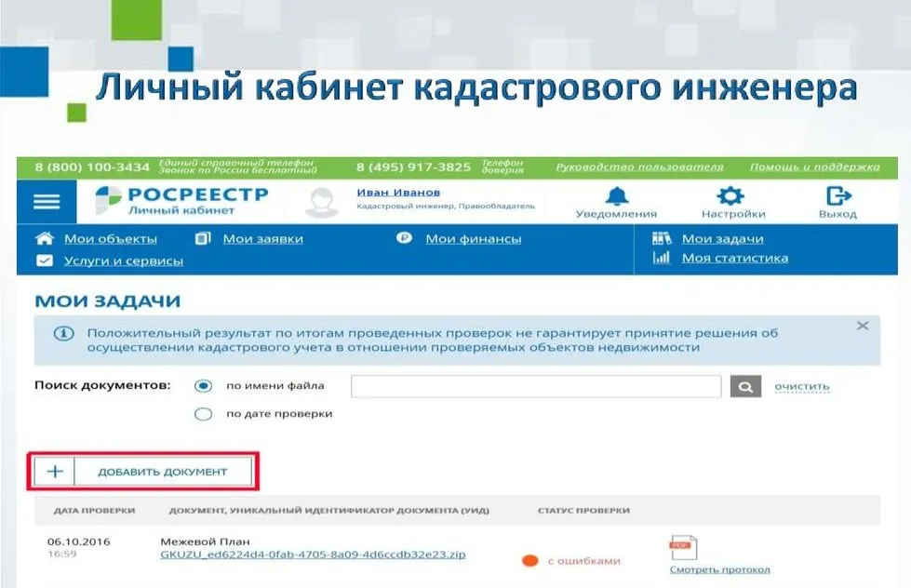Viewport: 911px width, 588px height.
Task: Select the 'по дате проверки' radio button
Action: coord(203,414)
